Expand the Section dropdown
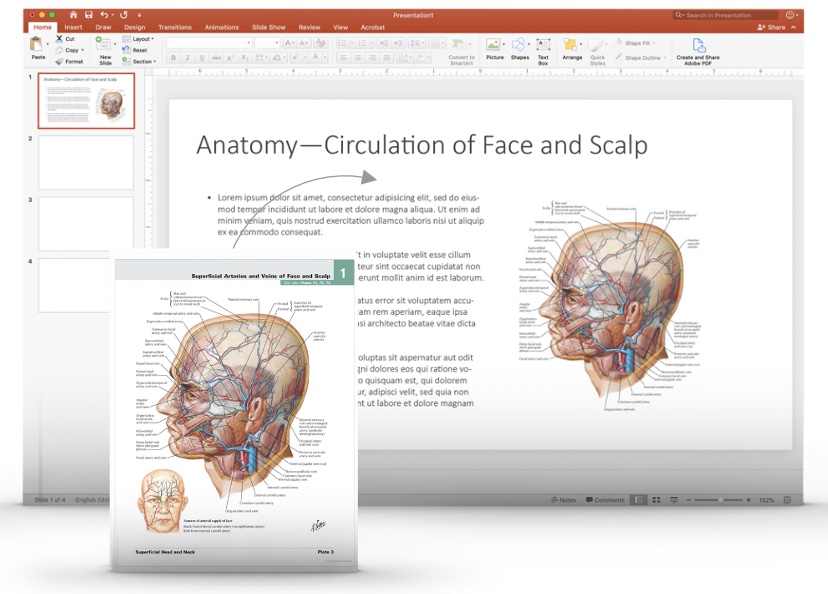The width and height of the screenshot is (828, 594). pos(139,61)
